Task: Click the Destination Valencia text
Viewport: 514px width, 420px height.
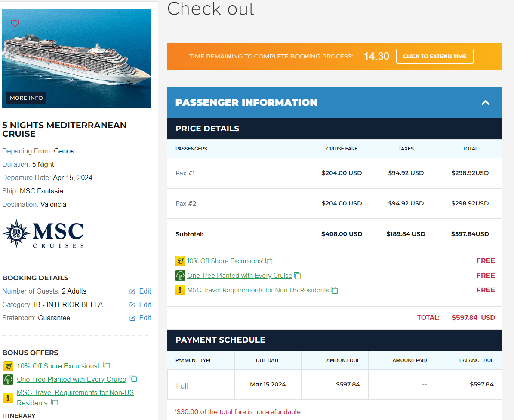Action: click(x=34, y=205)
